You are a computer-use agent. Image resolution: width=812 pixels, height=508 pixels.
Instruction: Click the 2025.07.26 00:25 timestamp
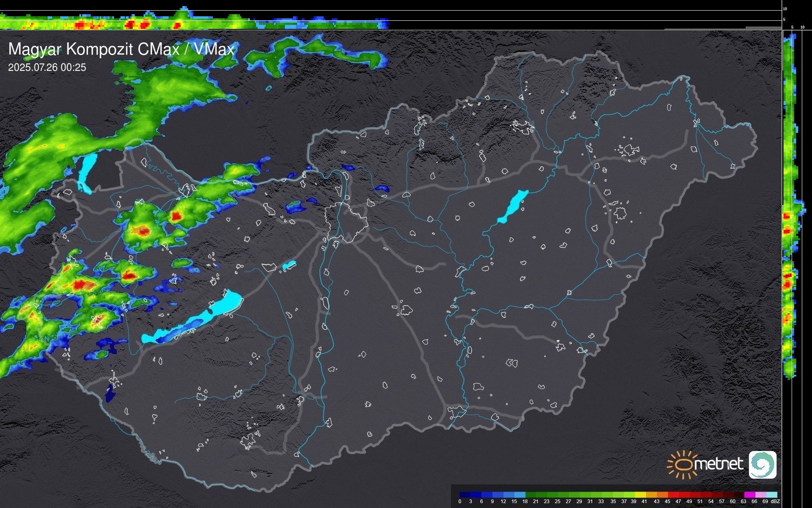[47, 68]
